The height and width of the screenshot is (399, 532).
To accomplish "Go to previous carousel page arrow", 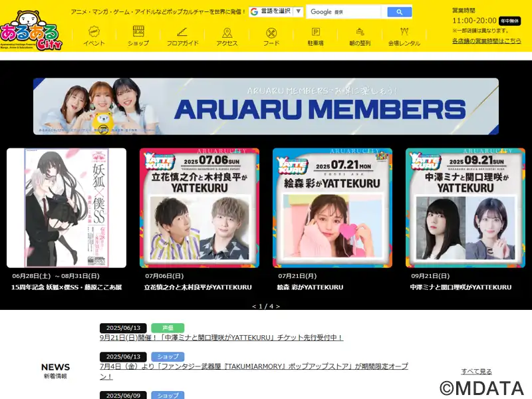I will [x=254, y=307].
